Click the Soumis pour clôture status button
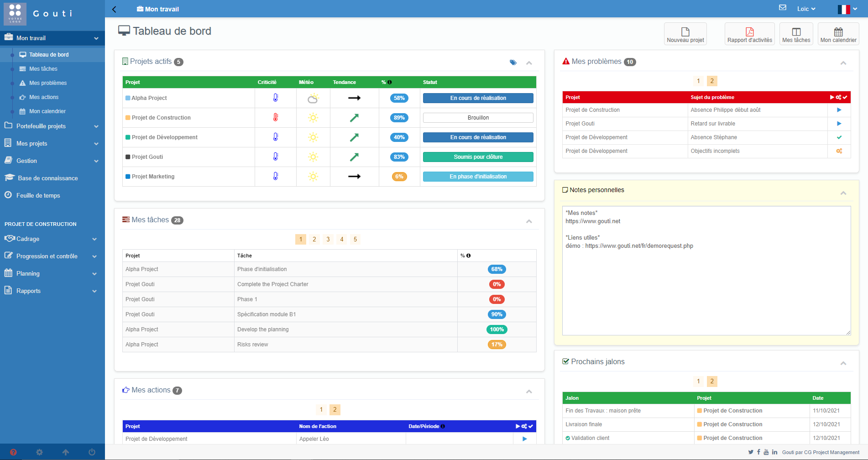 [478, 157]
